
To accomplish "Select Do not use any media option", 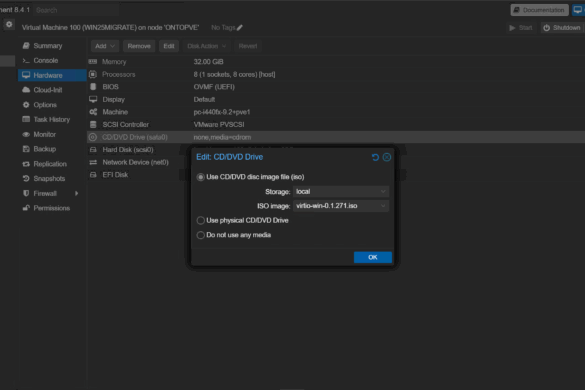I will pyautogui.click(x=200, y=235).
